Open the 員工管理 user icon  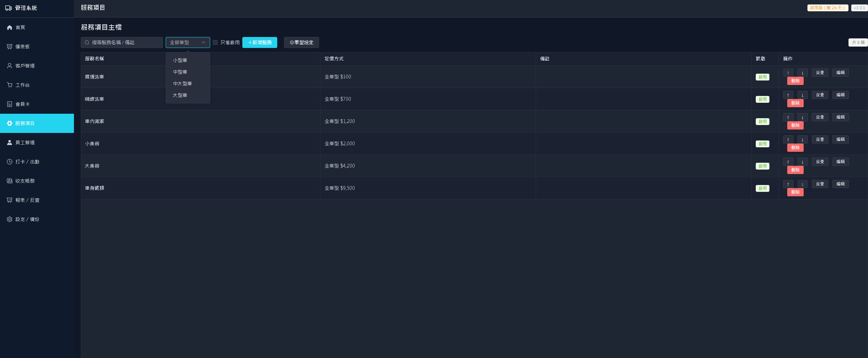pyautogui.click(x=10, y=143)
